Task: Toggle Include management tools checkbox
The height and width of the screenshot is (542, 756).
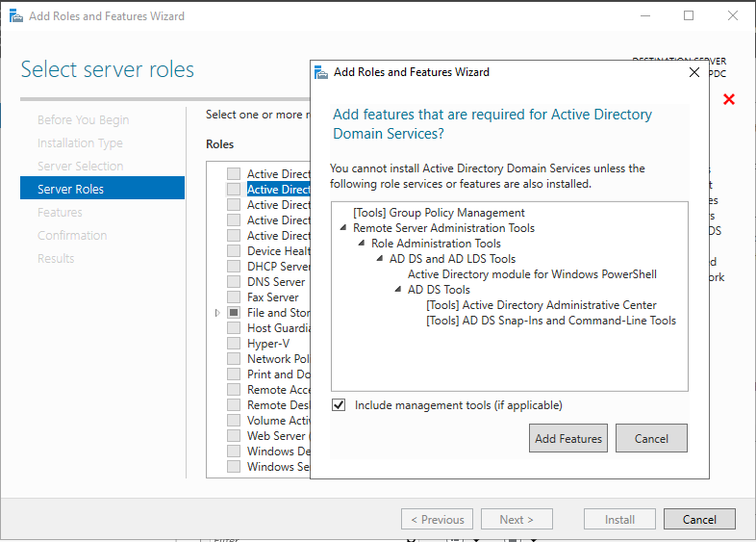Action: coord(339,405)
